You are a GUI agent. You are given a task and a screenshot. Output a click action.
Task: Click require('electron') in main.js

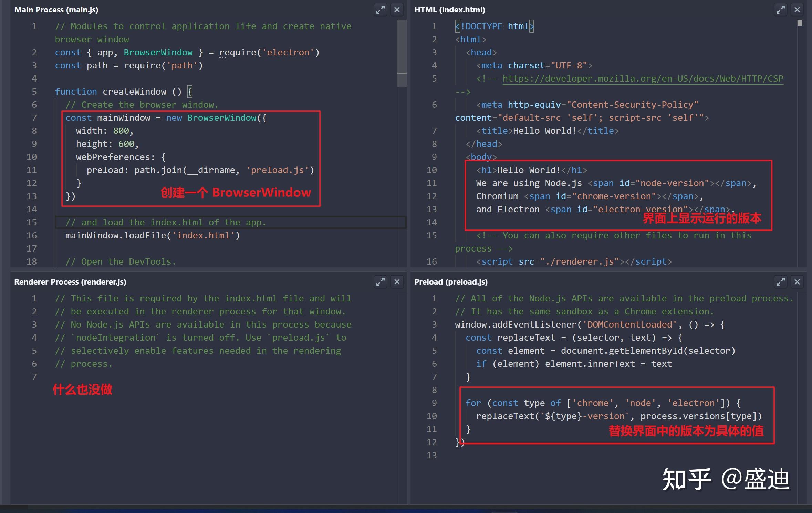[270, 52]
